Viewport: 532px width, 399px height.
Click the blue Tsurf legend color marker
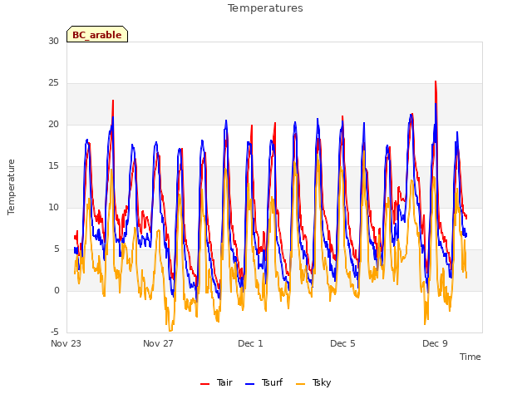249,384
